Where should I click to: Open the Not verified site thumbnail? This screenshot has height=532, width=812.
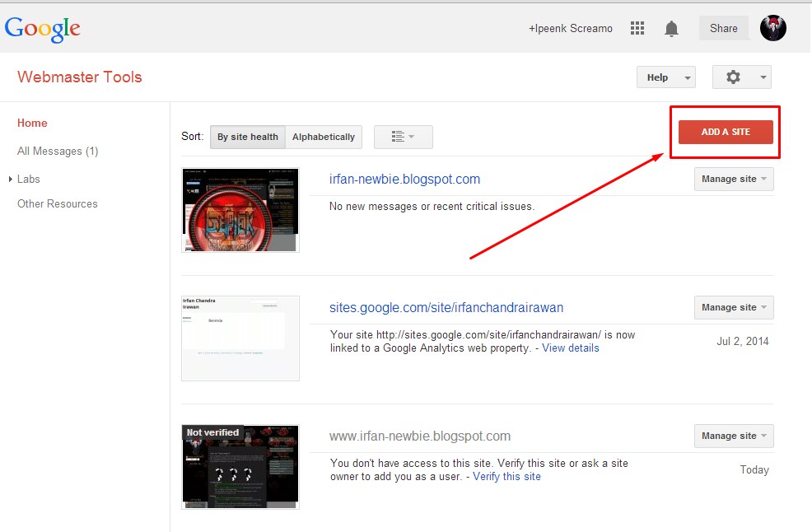[x=240, y=467]
